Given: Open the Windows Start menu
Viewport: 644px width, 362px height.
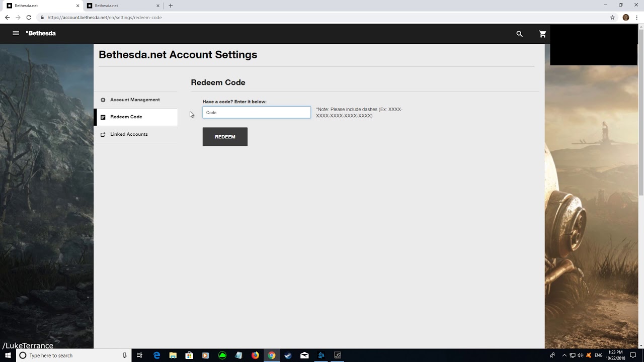Looking at the screenshot, I should pyautogui.click(x=8, y=355).
